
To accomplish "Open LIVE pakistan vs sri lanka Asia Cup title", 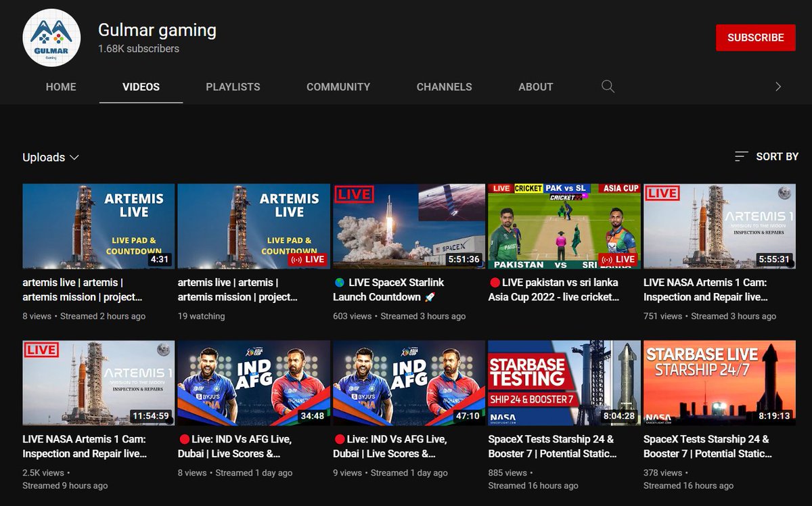I will [554, 290].
